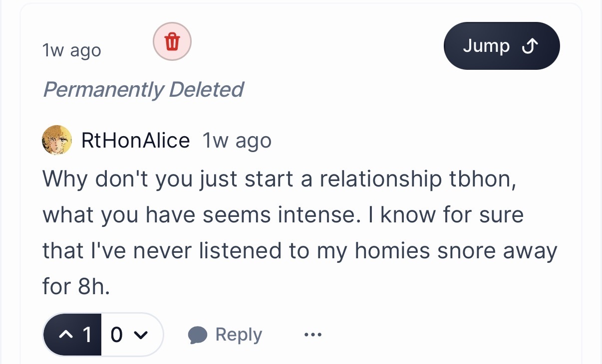
Task: Click the timestamp beside RtHonAlice
Action: click(237, 141)
